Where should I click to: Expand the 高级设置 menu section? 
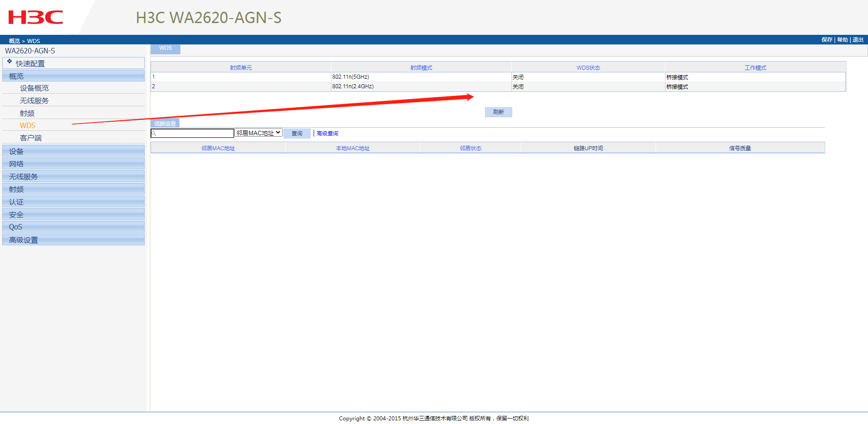73,240
